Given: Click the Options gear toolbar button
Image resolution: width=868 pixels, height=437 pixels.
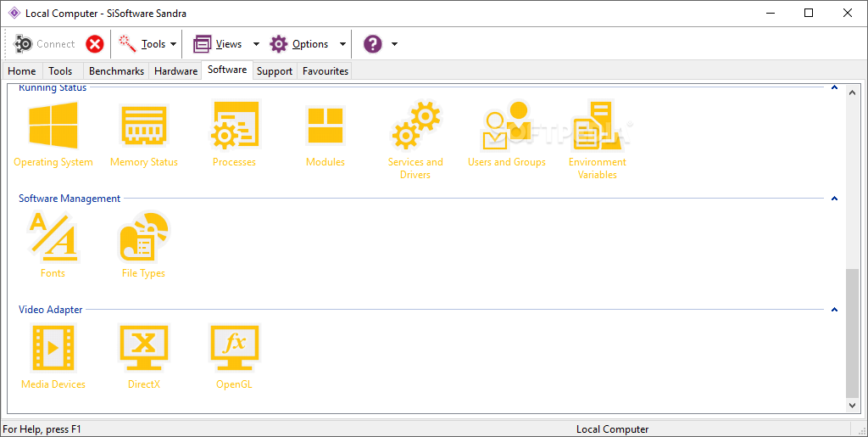Looking at the screenshot, I should tap(299, 44).
